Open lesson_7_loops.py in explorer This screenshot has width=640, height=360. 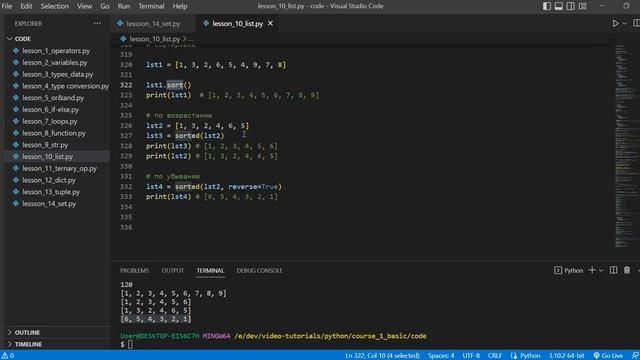coord(50,122)
